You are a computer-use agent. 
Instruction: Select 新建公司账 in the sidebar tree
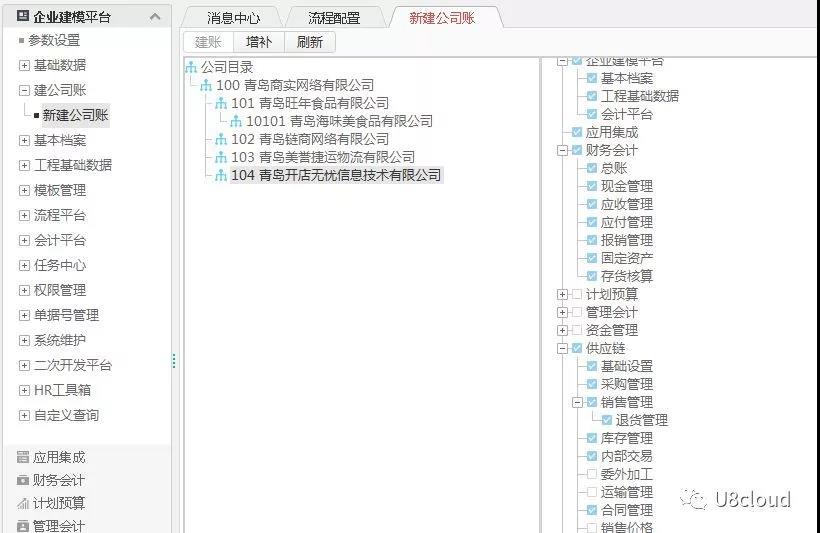(75, 115)
